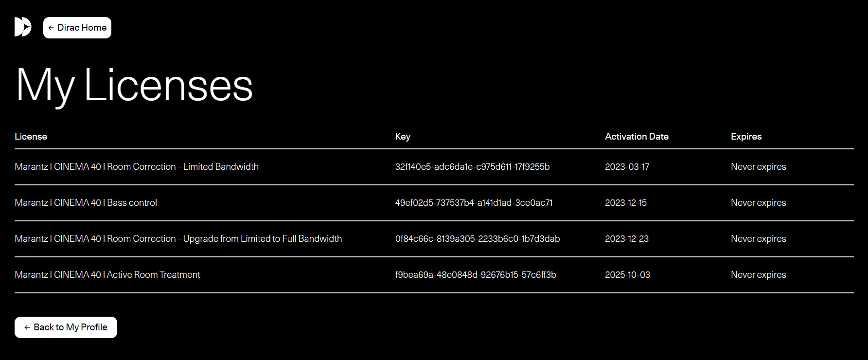Click the Activation Date column header
The image size is (868, 360).
point(637,137)
